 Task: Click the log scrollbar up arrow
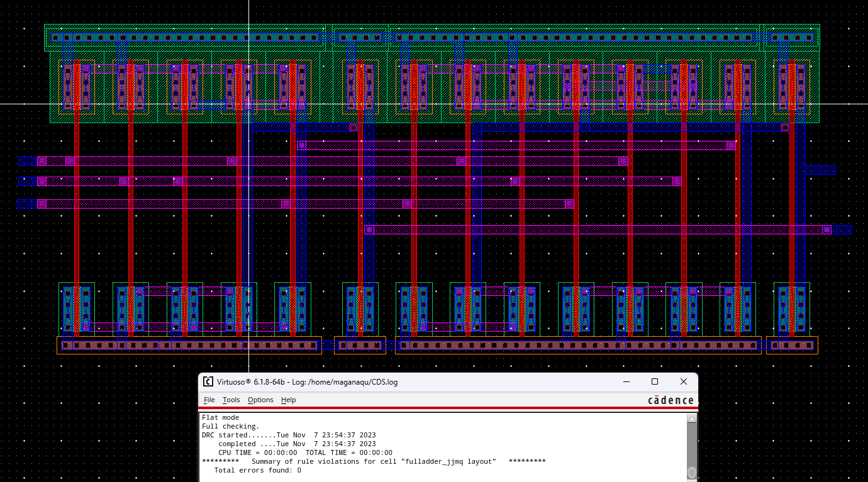click(x=692, y=419)
